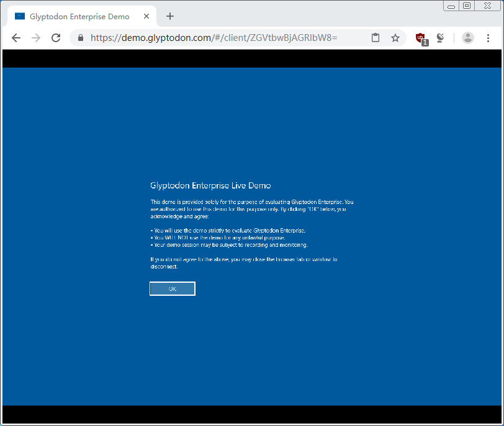504x426 pixels.
Task: Open Chrome three-dot menu
Action: click(488, 38)
